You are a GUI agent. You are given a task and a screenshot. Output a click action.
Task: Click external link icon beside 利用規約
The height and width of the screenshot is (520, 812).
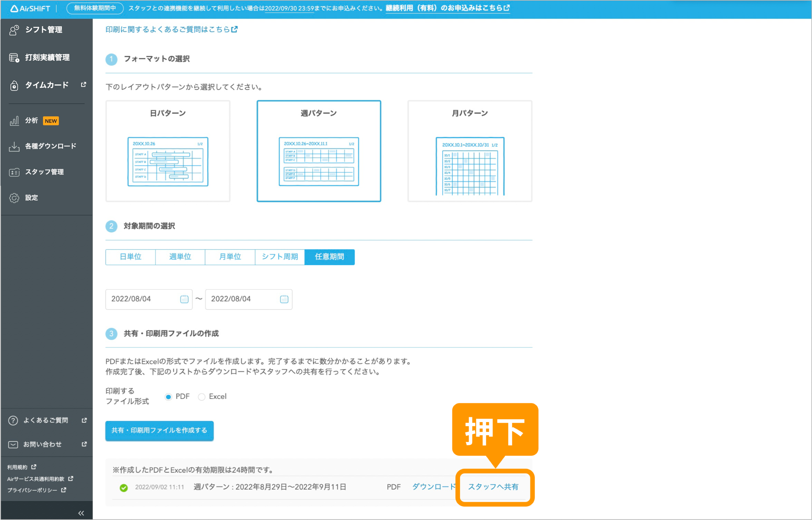click(34, 467)
